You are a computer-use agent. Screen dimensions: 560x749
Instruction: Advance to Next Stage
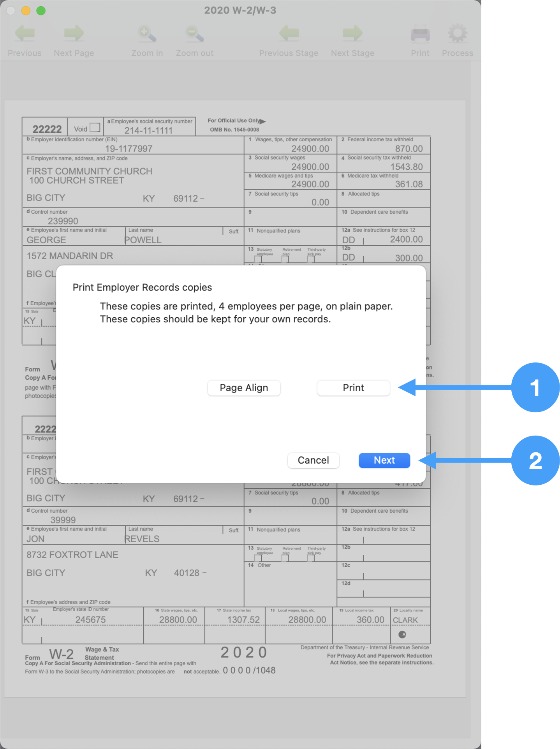(352, 34)
